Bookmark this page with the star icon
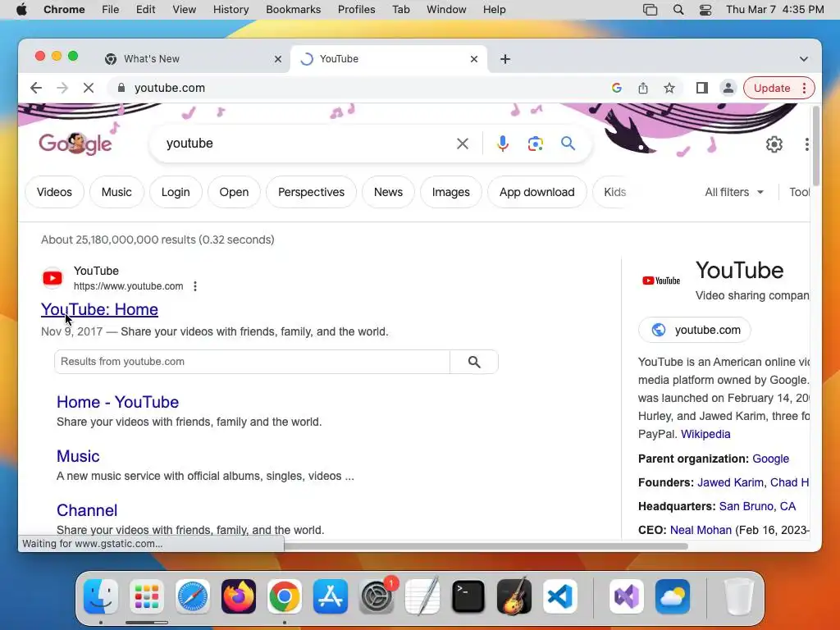The height and width of the screenshot is (630, 840). point(669,88)
